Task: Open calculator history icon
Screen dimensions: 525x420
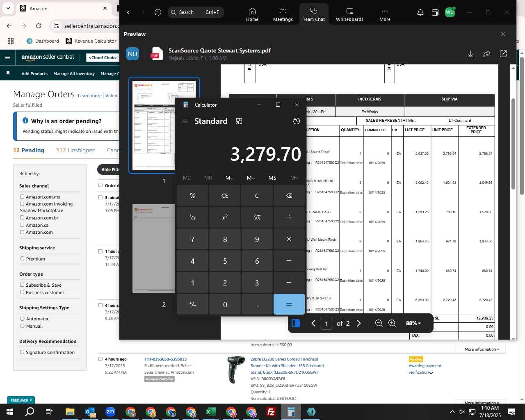Action: point(297,121)
